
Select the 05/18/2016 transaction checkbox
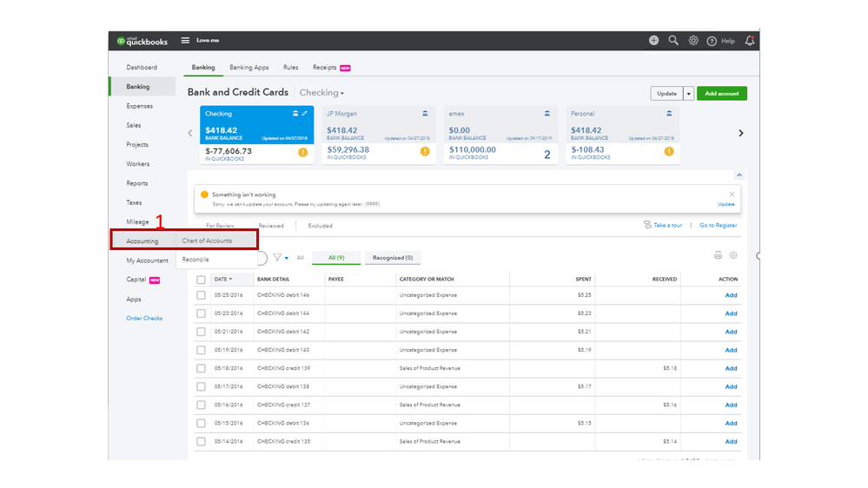tap(202, 368)
